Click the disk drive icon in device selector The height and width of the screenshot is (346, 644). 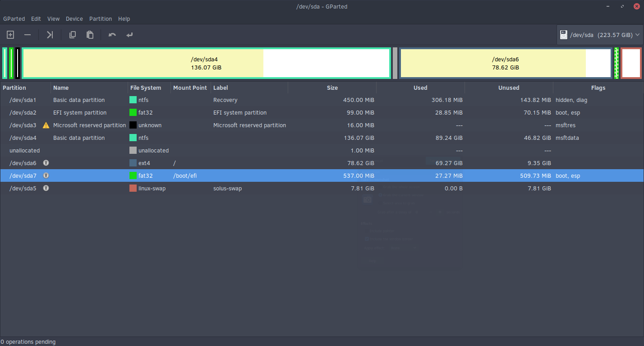(x=564, y=35)
